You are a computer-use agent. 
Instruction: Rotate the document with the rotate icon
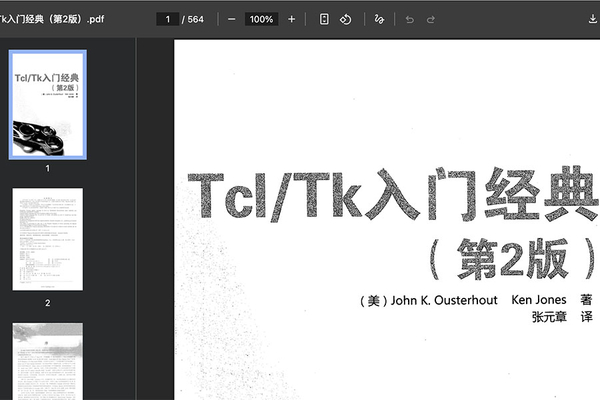(x=346, y=19)
